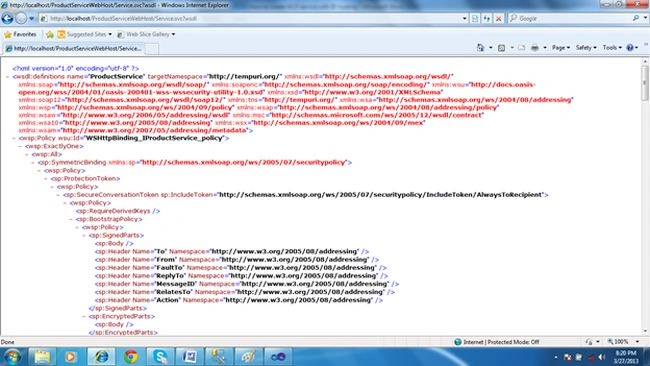This screenshot has height=366, width=650.
Task: Open recent pages dropdown next to Forward
Action: 32,19
